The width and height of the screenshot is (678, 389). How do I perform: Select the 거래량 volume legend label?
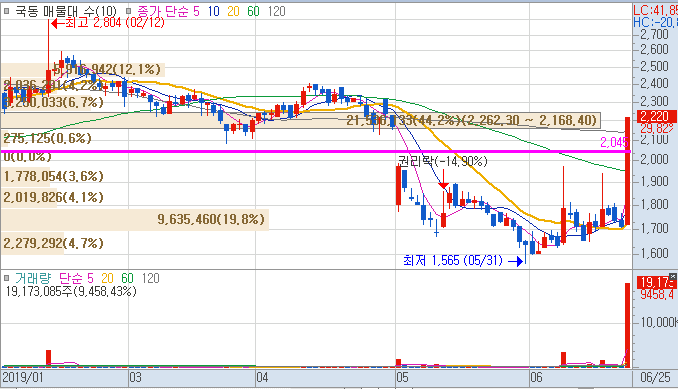pos(33,278)
